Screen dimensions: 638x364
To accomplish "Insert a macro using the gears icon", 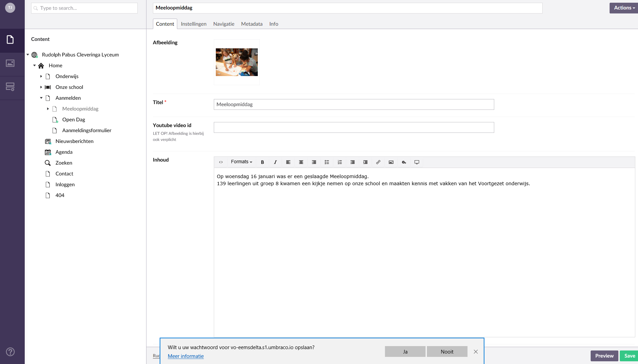I will (x=404, y=162).
